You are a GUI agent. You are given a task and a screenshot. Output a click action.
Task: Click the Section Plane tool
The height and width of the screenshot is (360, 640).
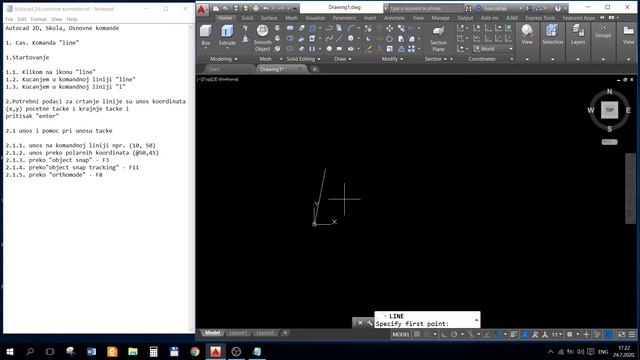(x=438, y=39)
